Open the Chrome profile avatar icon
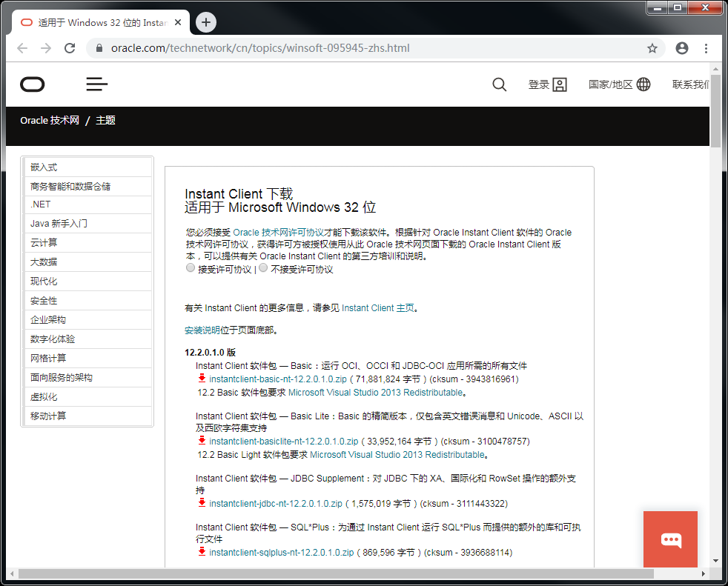This screenshot has height=586, width=728. coord(681,48)
